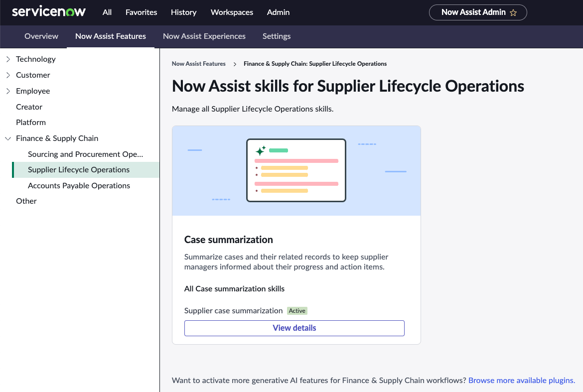Select Employee in the sidebar

pyautogui.click(x=33, y=91)
